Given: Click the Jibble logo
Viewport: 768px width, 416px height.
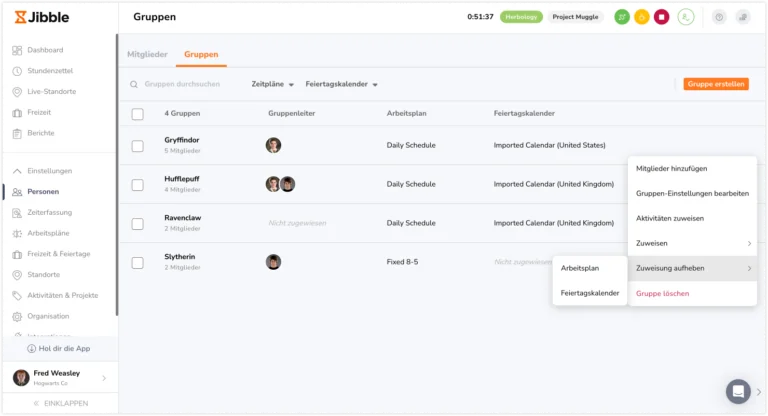Looking at the screenshot, I should [x=42, y=17].
